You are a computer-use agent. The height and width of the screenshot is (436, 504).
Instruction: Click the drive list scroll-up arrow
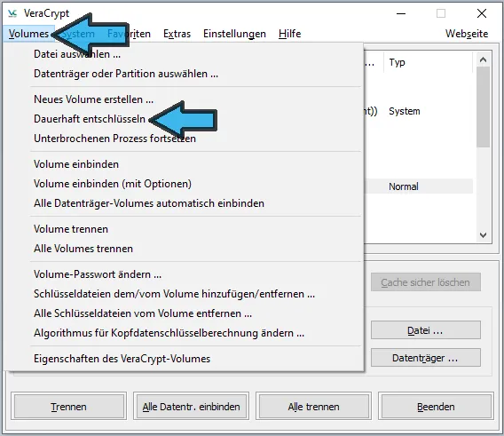click(x=483, y=59)
